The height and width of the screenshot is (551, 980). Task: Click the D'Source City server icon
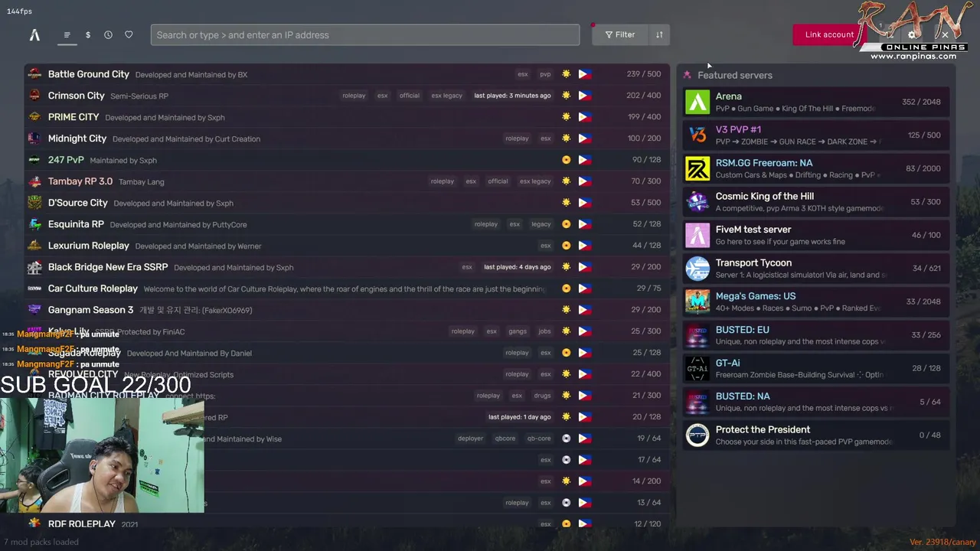click(34, 203)
